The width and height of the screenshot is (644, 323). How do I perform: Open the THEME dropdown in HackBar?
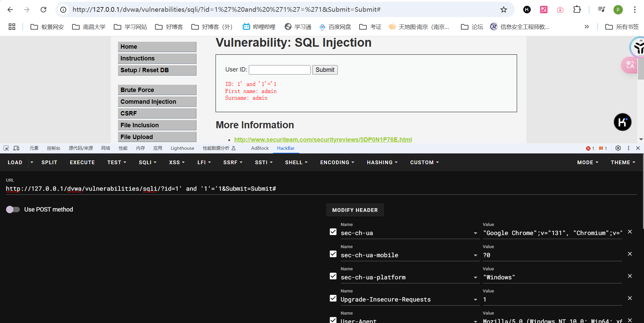[623, 163]
